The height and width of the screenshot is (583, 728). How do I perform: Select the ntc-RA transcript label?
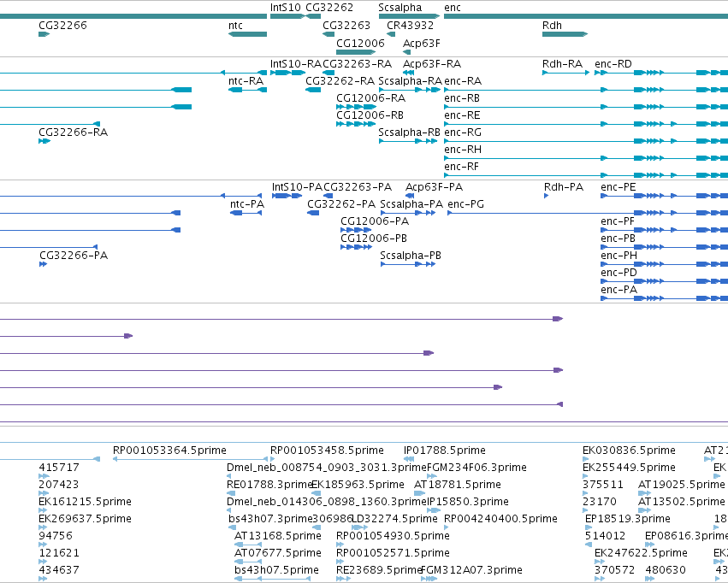coord(246,81)
